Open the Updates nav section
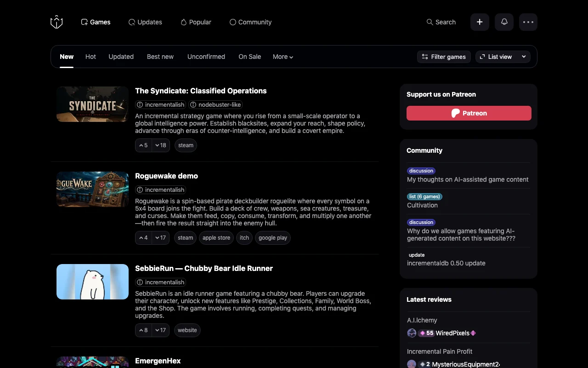 [145, 22]
